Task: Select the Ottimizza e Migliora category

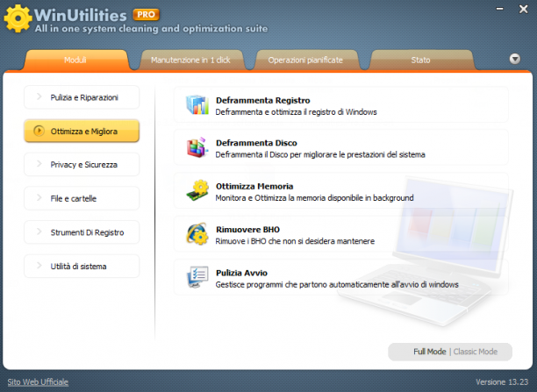Action: (x=82, y=131)
